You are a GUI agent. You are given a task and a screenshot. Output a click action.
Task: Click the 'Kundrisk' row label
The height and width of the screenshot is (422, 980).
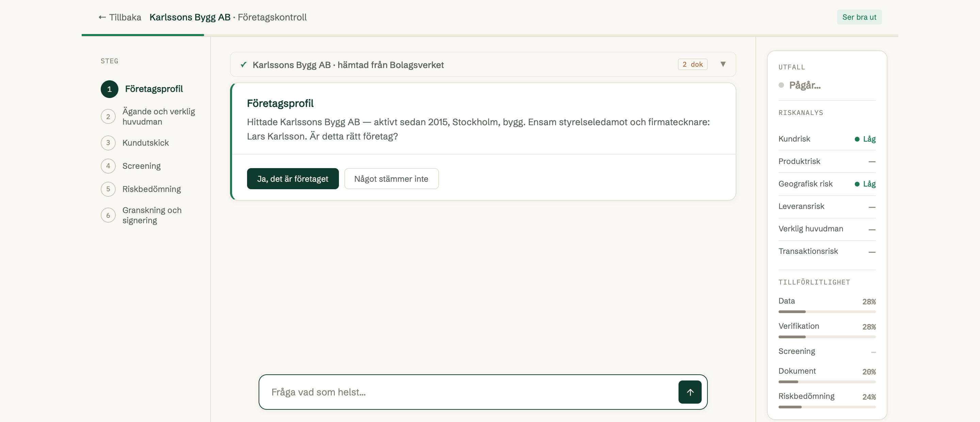pos(794,139)
